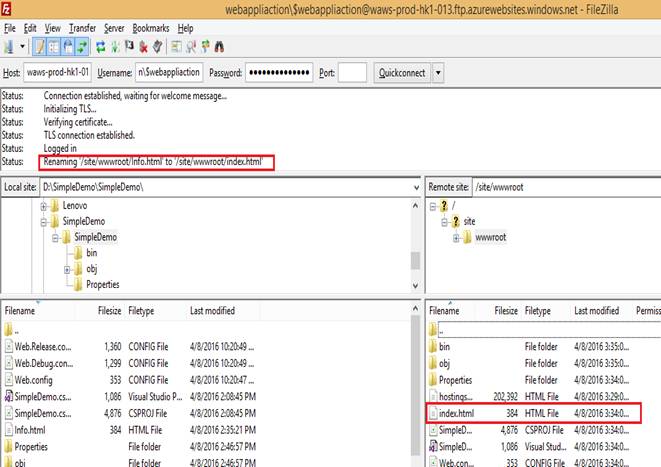Select the Lenovo folder icon

tap(55, 206)
